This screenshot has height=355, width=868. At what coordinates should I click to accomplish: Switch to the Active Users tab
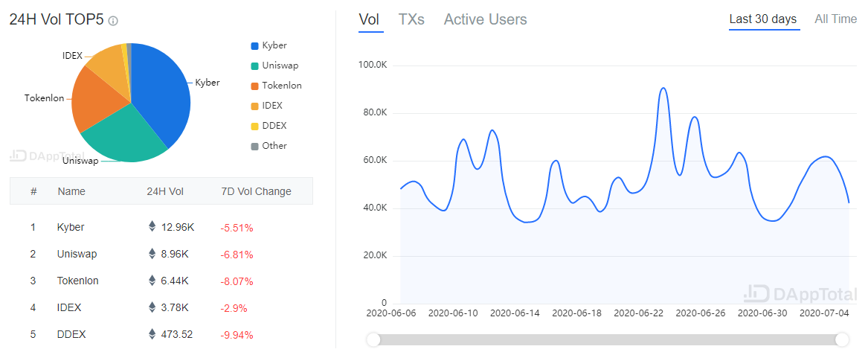tap(486, 19)
